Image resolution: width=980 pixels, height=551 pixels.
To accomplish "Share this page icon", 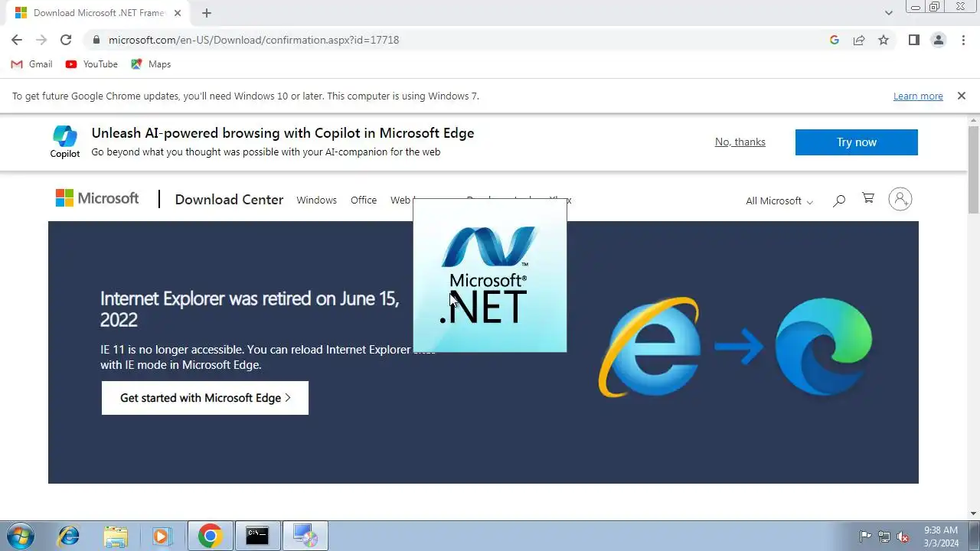I will click(x=859, y=40).
